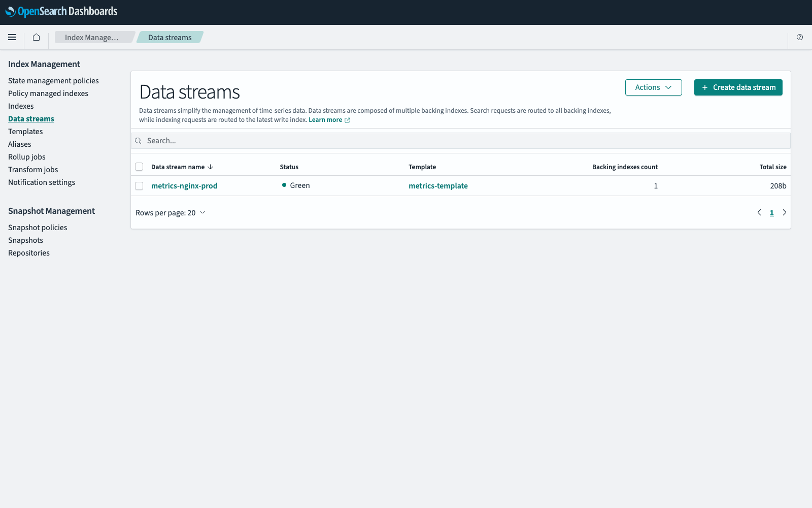Expand the Rows per page selector
This screenshot has height=508, width=812.
tap(170, 213)
